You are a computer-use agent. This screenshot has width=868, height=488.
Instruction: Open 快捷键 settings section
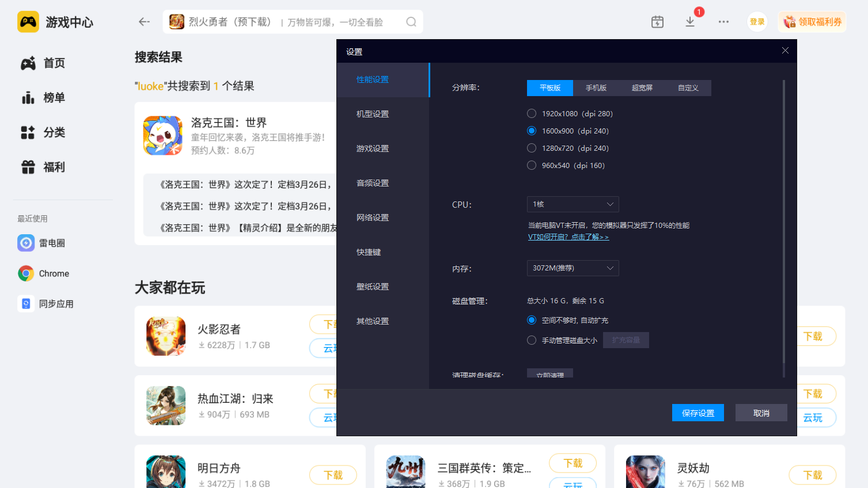pos(383,253)
